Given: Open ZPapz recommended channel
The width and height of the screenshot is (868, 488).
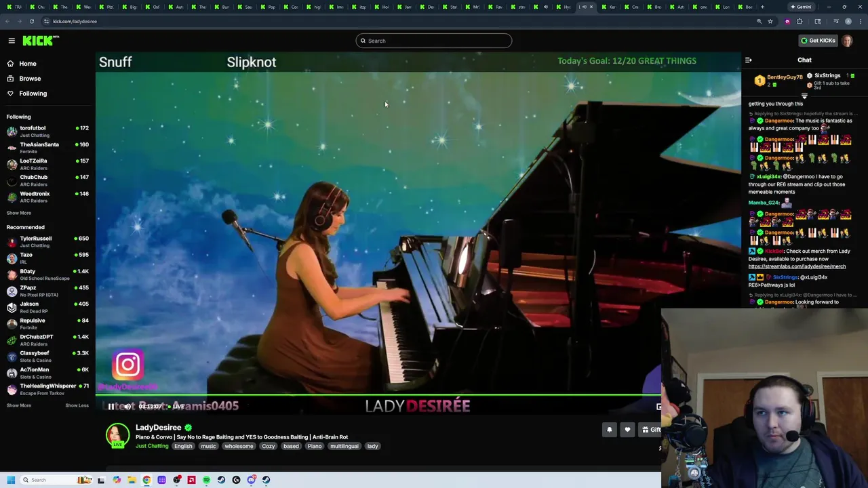Looking at the screenshot, I should pyautogui.click(x=47, y=290).
